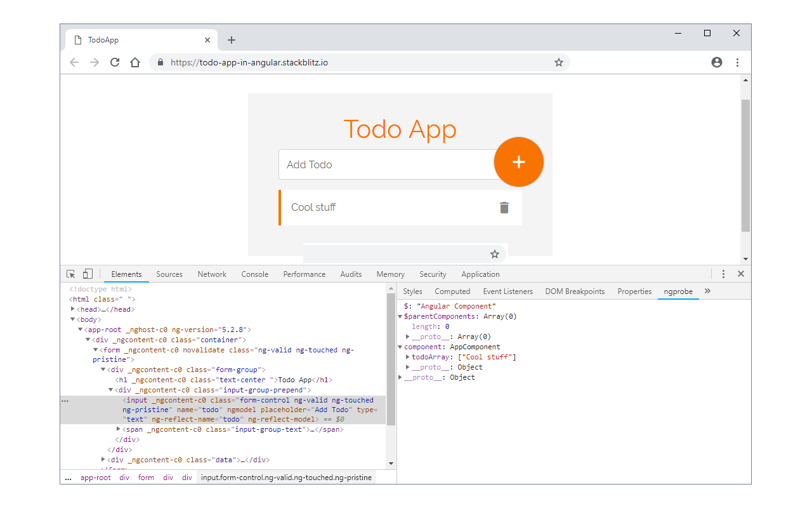Viewport: 812px width, 508px height.
Task: Expand the head element in DOM tree
Action: (x=73, y=309)
